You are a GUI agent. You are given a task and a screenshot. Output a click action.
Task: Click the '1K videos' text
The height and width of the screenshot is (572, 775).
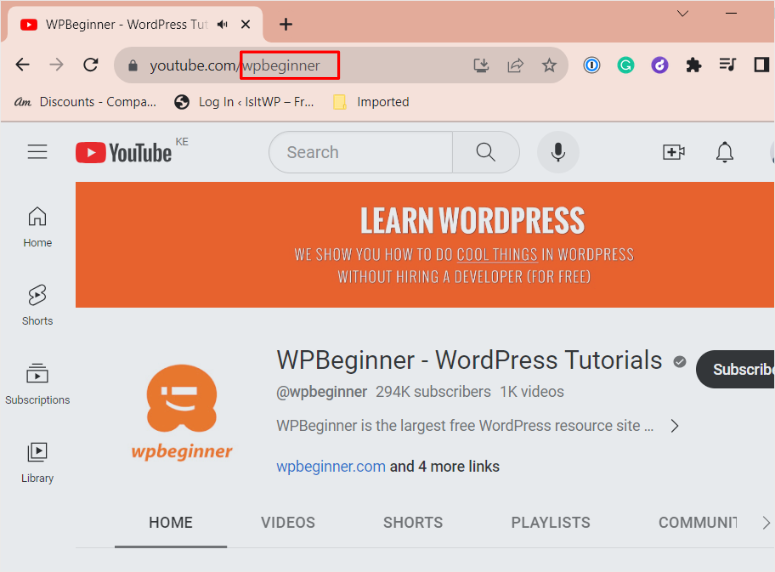click(532, 392)
